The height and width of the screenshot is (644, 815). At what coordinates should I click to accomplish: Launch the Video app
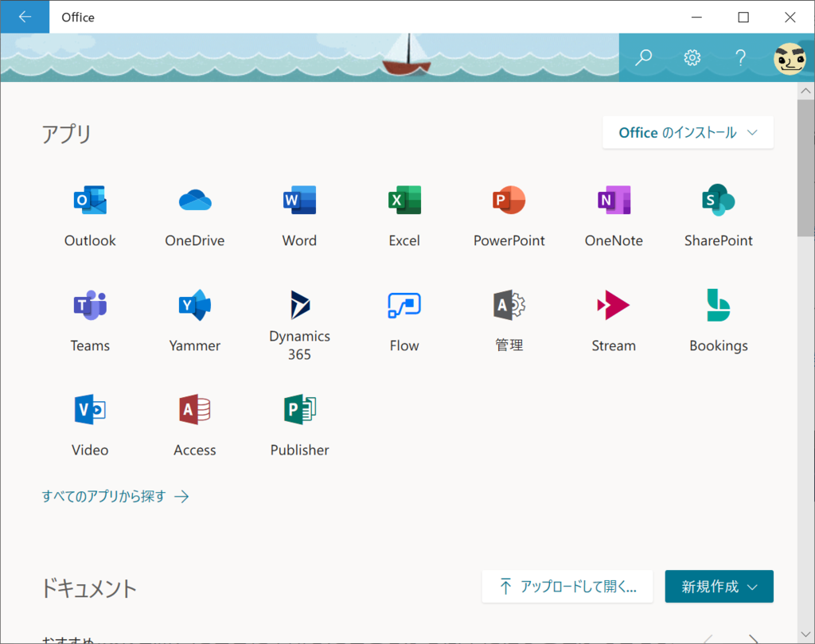click(x=90, y=426)
